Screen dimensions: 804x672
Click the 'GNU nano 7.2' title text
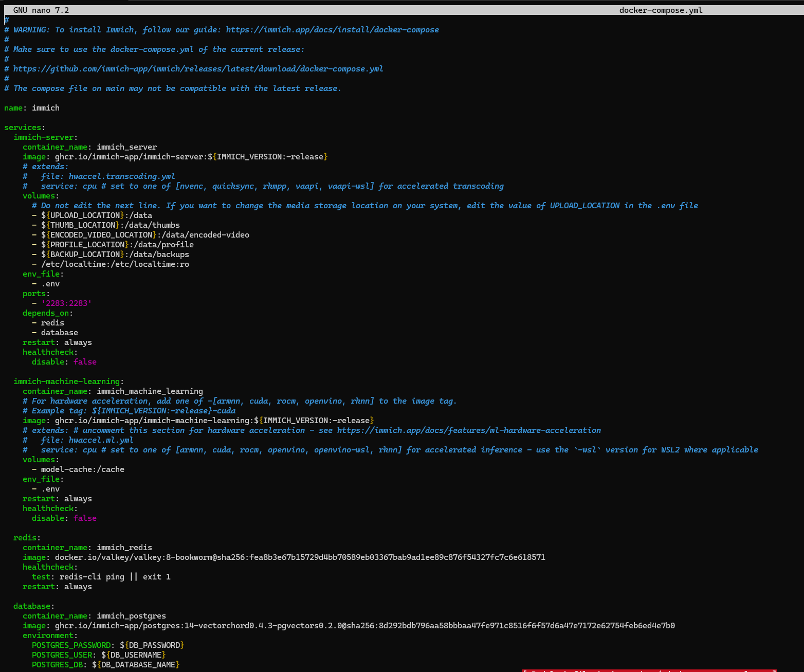(41, 10)
